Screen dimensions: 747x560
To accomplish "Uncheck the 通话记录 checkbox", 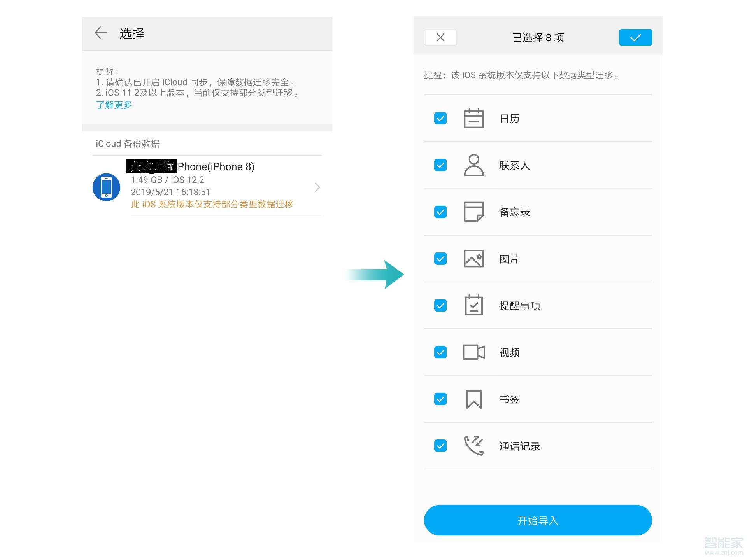I will [440, 446].
